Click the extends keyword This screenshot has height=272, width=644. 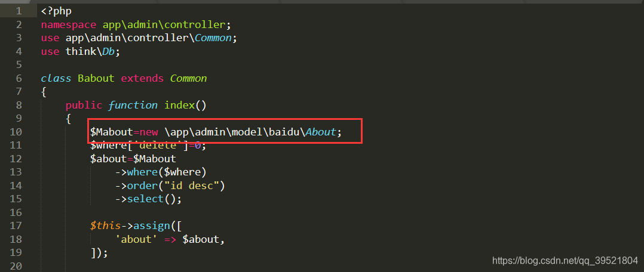143,78
